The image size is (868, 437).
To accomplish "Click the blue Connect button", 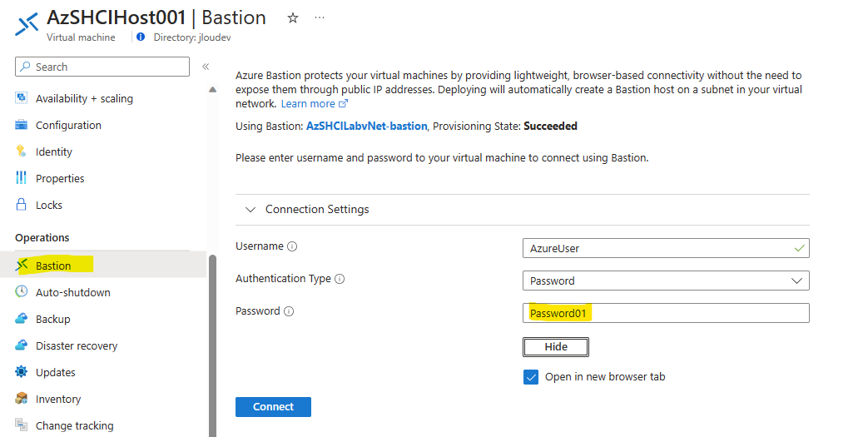I will (273, 406).
